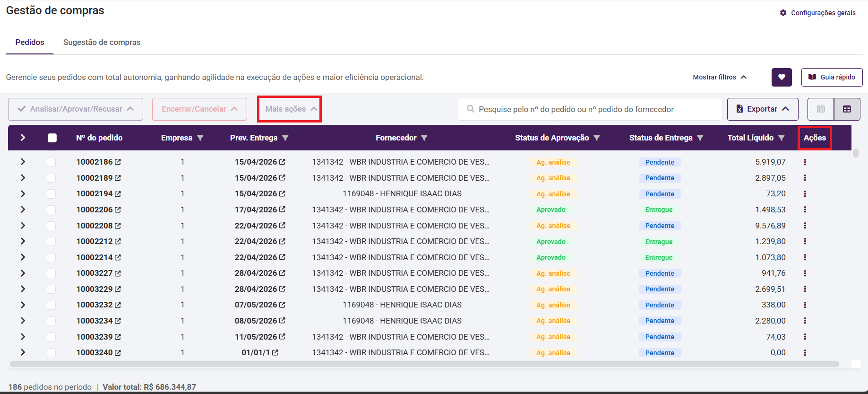Switch to the Pedidos tab
The image size is (868, 394).
coord(30,42)
